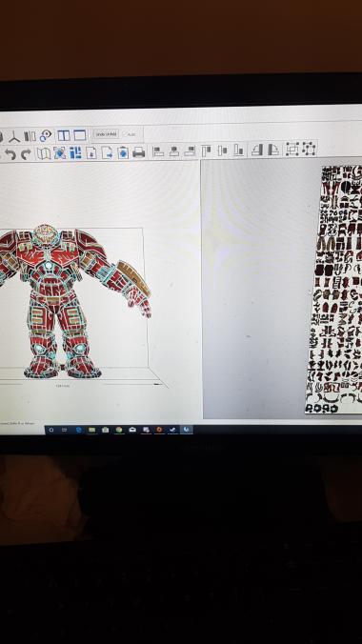Viewport: 362px width, 644px height.
Task: Switch to single-pane window view
Action: coord(80,135)
